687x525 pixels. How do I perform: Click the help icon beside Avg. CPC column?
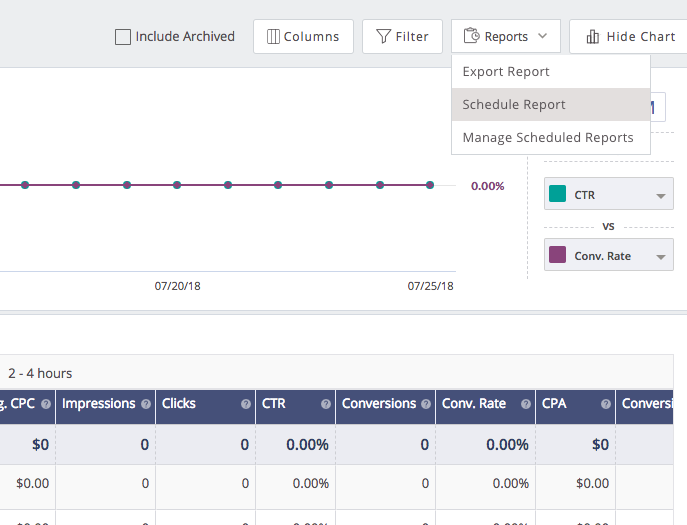tap(45, 404)
